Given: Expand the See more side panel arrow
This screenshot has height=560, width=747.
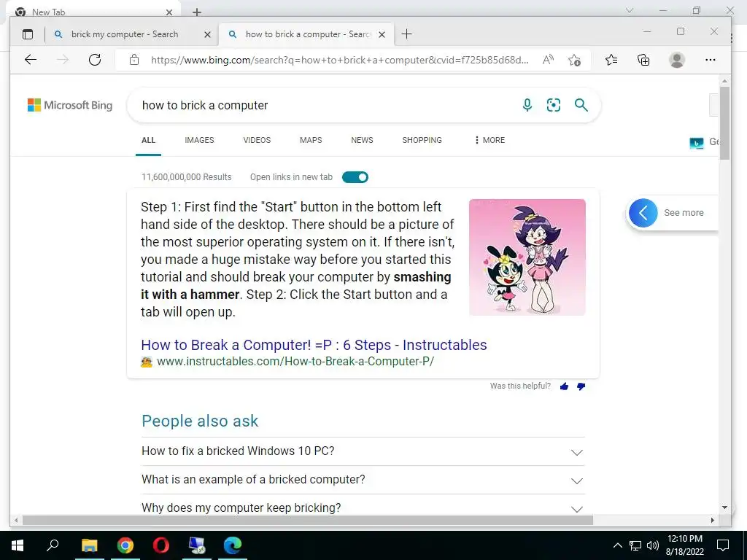Looking at the screenshot, I should pos(643,213).
